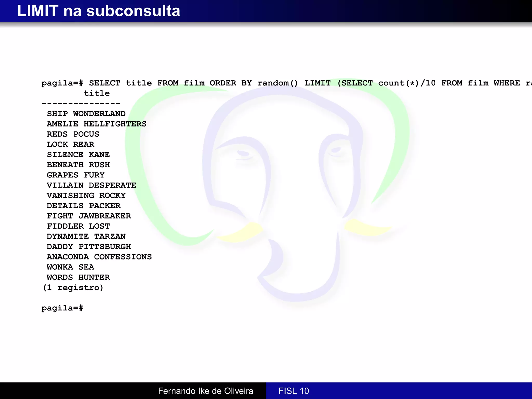The height and width of the screenshot is (399, 532).
Task: Click the 'title' column header
Action: click(x=97, y=93)
